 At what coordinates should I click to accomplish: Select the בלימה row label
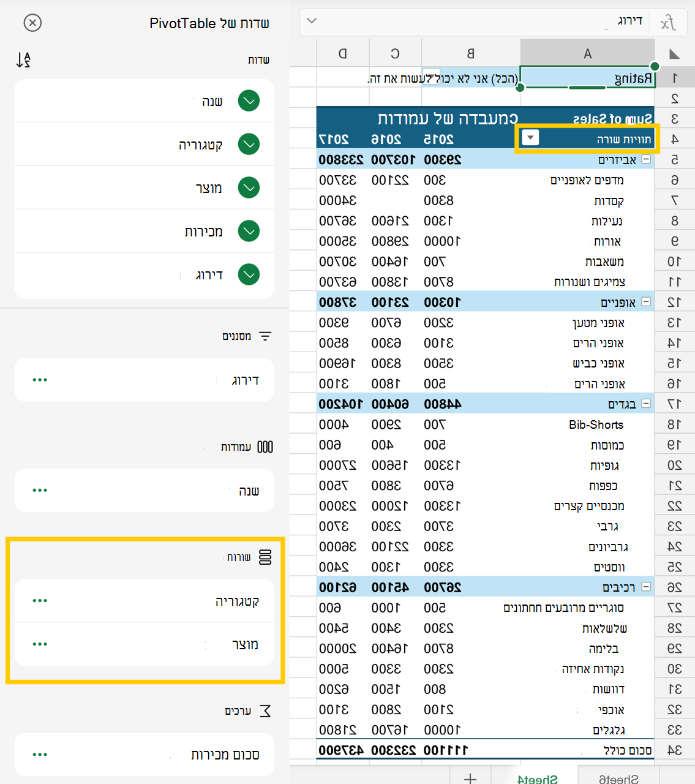point(603,649)
